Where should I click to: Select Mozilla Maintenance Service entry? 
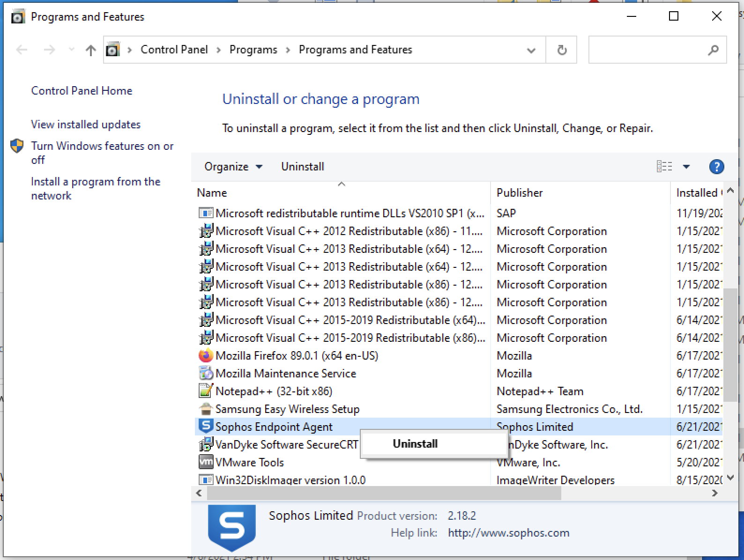click(x=458, y=374)
